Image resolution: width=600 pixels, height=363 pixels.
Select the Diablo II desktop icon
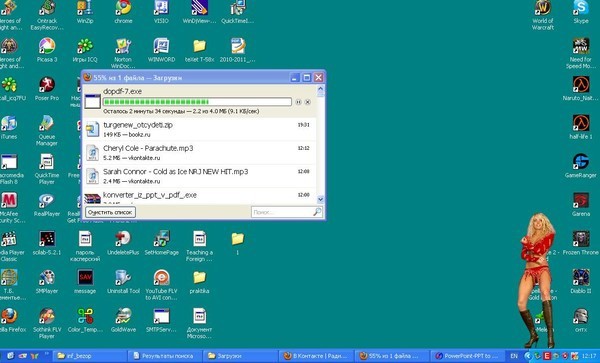[580, 282]
